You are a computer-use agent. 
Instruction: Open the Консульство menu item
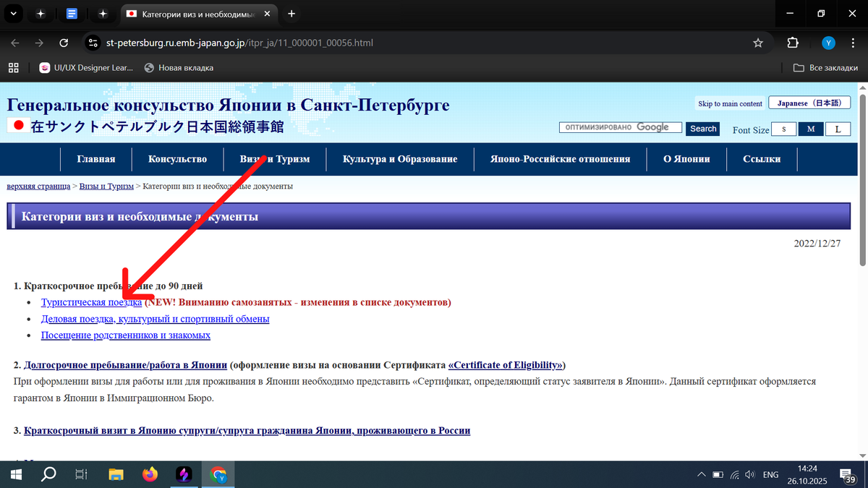click(177, 159)
